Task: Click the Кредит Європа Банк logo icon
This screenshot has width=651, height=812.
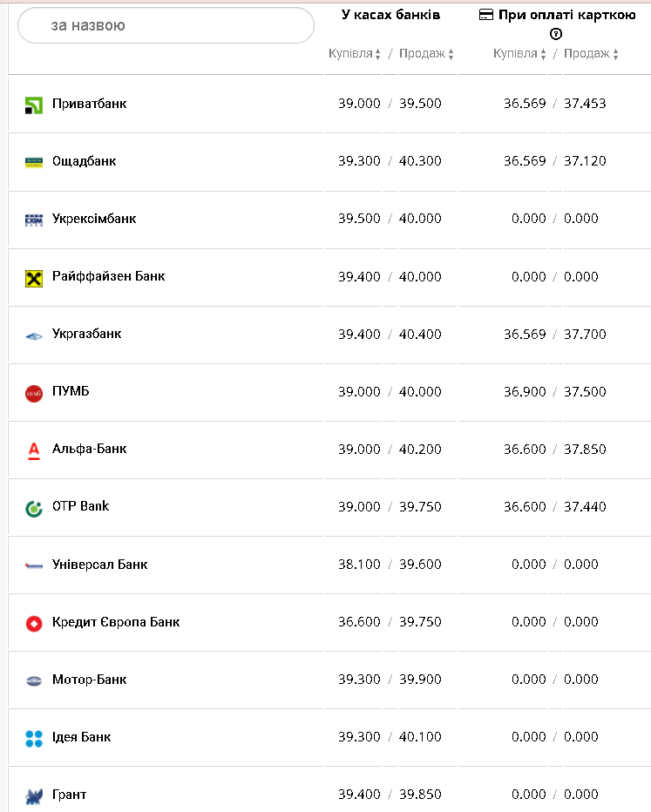Action: pyautogui.click(x=34, y=624)
